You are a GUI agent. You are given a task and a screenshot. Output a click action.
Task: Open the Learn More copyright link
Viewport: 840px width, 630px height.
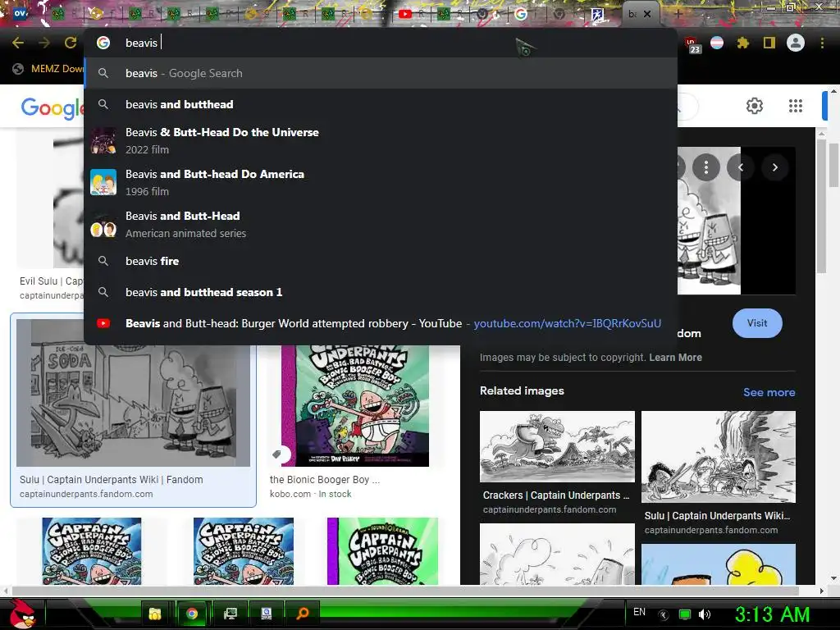click(675, 358)
